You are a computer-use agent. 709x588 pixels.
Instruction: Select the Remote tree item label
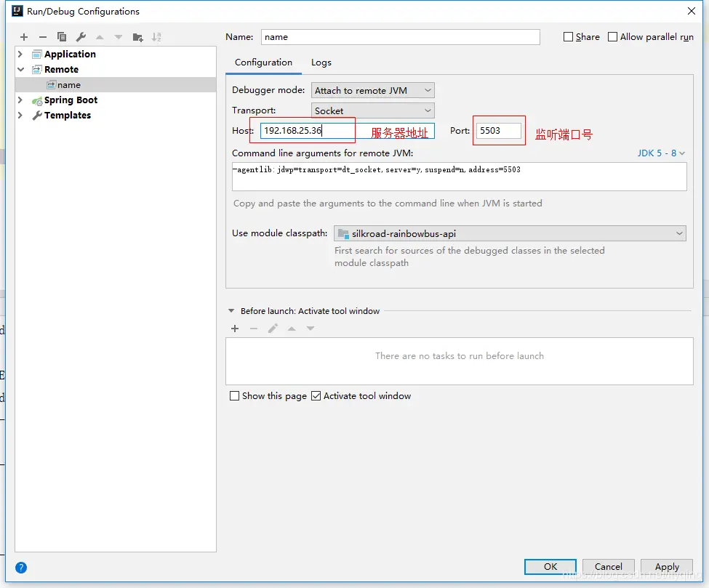click(x=62, y=70)
